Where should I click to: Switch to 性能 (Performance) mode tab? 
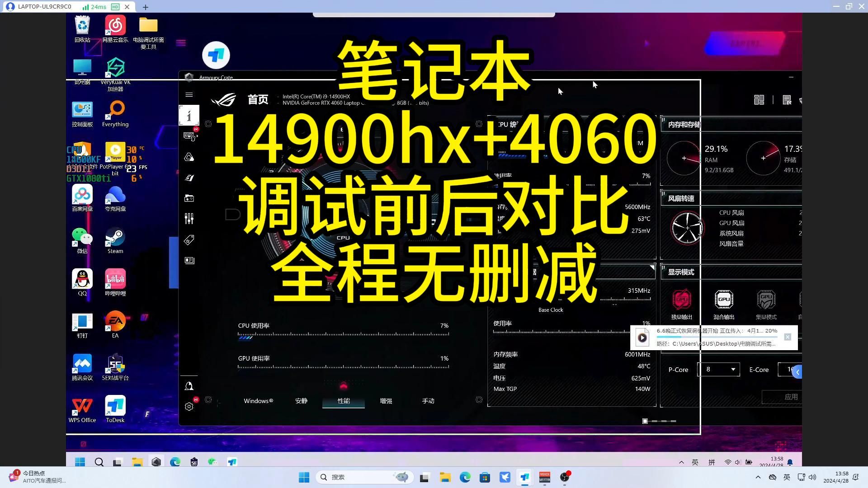pyautogui.click(x=344, y=400)
